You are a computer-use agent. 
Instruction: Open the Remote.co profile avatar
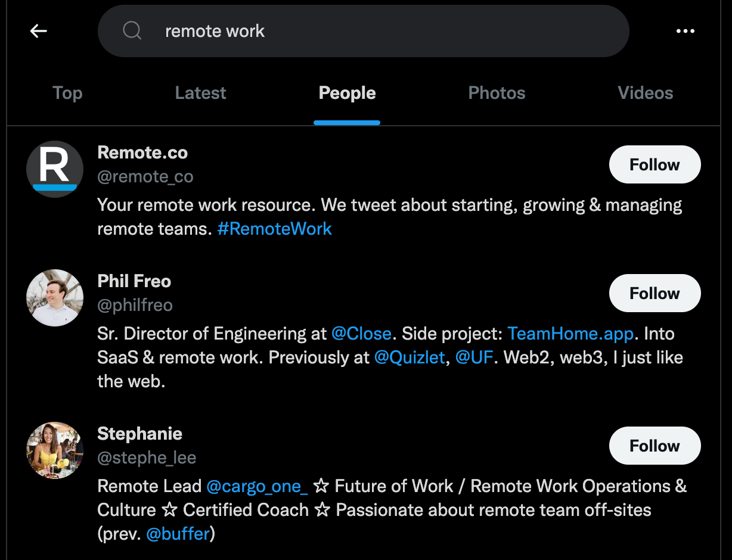coord(55,169)
